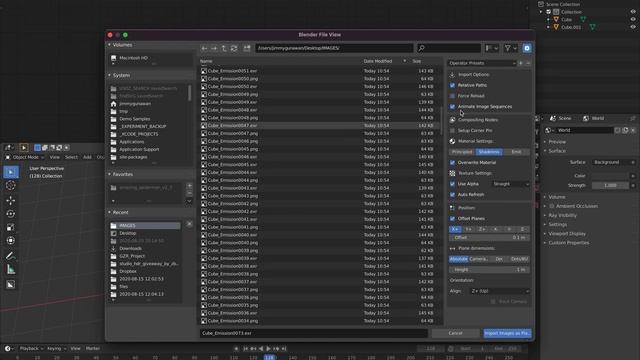Toggle the Offset Planes checkbox
640x360 pixels.
click(452, 219)
